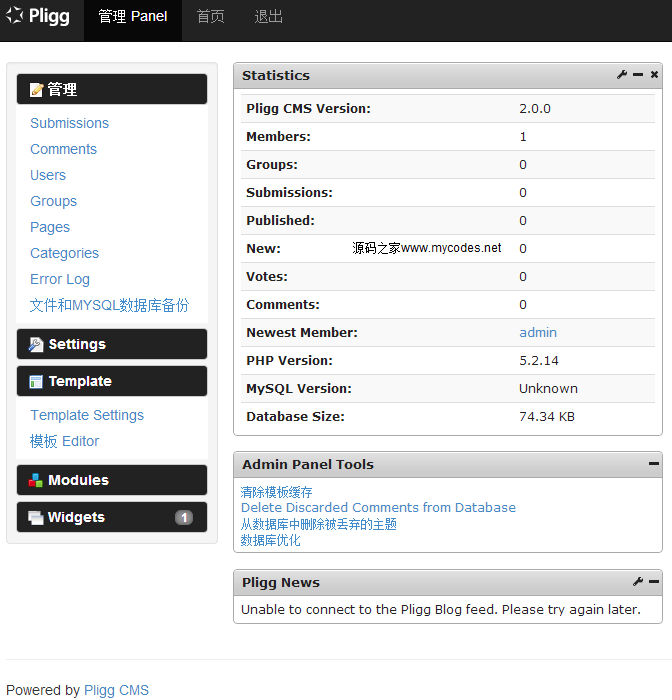Open the Users management link
Image resolution: width=672 pixels, height=700 pixels.
coord(48,175)
